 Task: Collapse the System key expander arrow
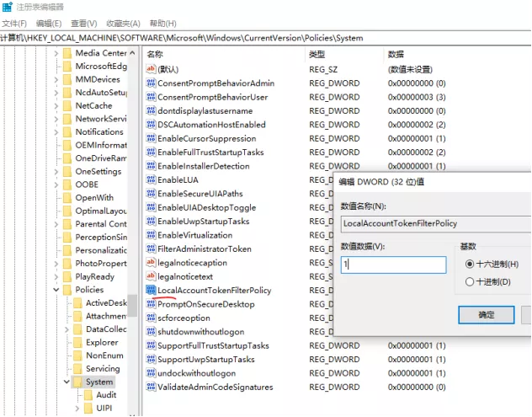pos(66,382)
